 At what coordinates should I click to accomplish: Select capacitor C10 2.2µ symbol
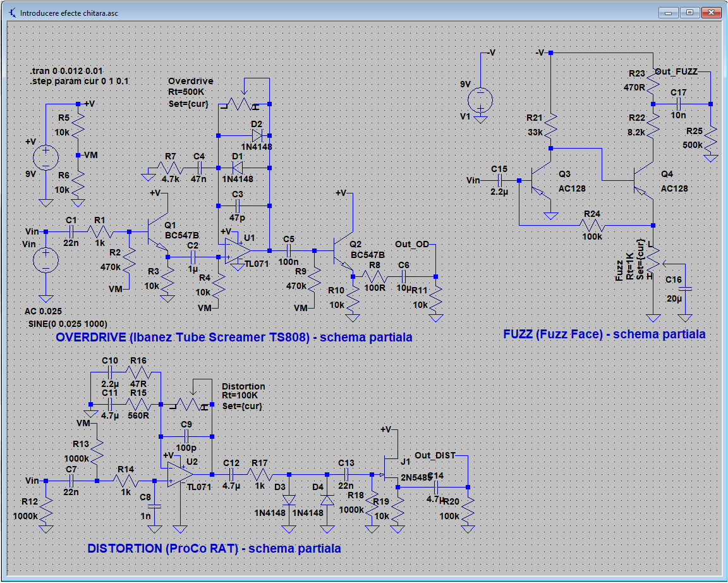[110, 372]
